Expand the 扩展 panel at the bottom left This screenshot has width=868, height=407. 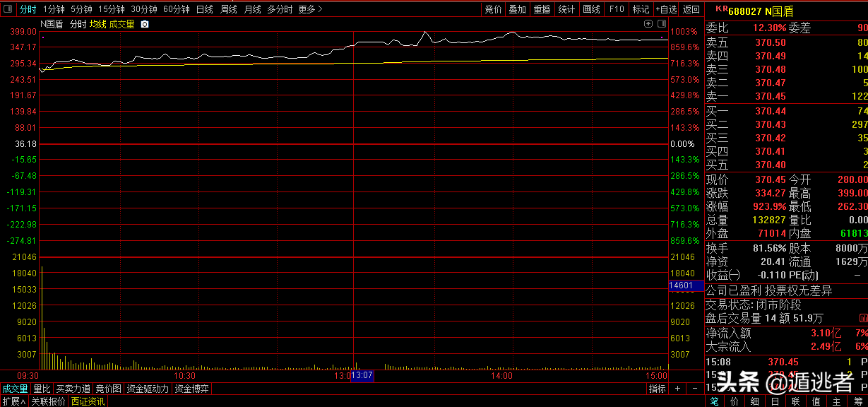[x=13, y=401]
